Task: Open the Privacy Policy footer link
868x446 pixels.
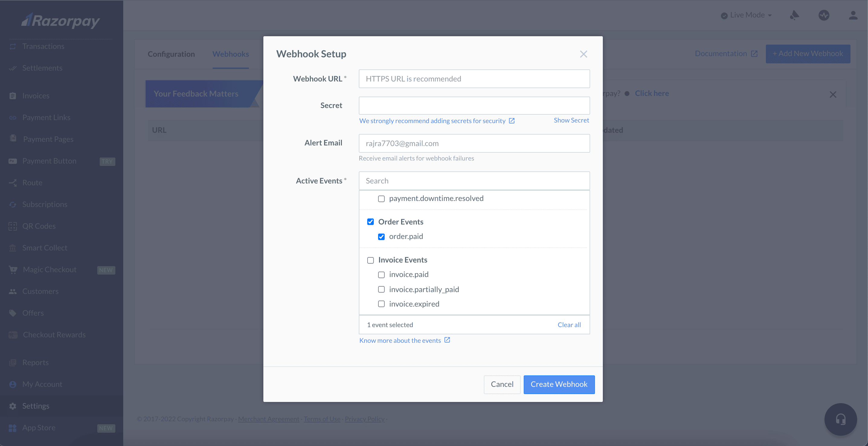Action: point(365,419)
